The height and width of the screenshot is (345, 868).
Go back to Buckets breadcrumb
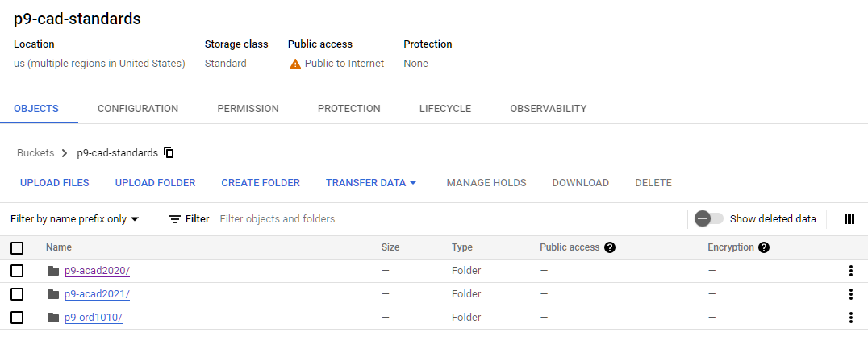pos(35,152)
